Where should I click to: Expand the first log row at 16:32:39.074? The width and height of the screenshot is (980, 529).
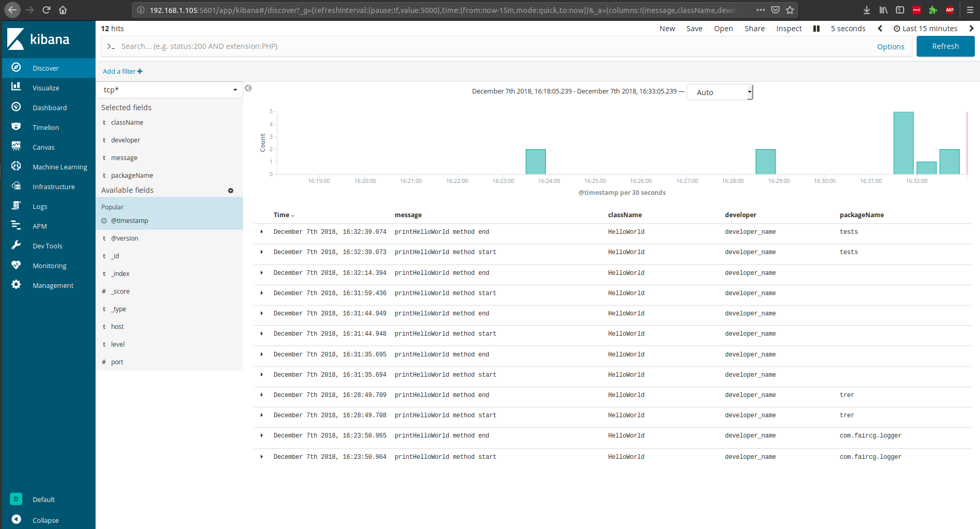tap(262, 232)
